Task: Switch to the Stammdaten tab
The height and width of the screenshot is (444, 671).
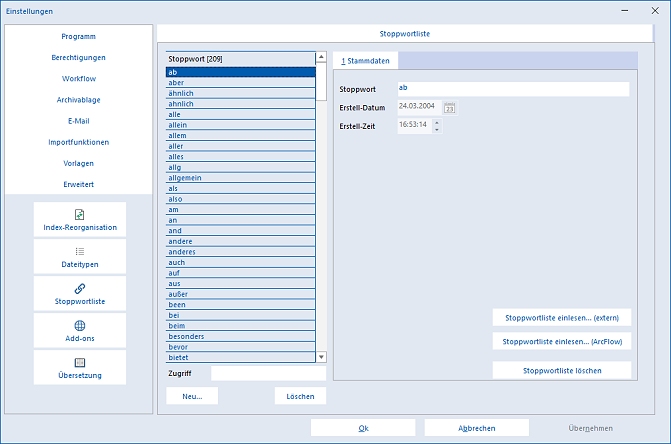Action: tap(365, 61)
